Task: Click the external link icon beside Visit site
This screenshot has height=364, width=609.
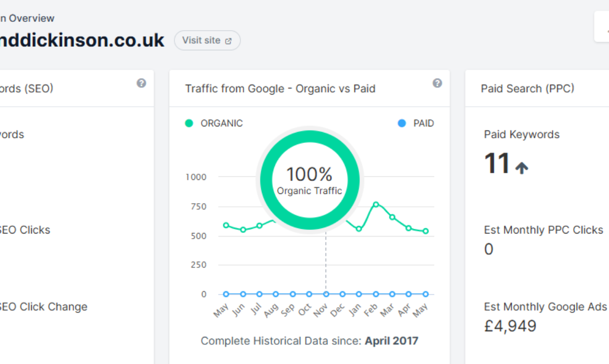Action: [x=229, y=41]
